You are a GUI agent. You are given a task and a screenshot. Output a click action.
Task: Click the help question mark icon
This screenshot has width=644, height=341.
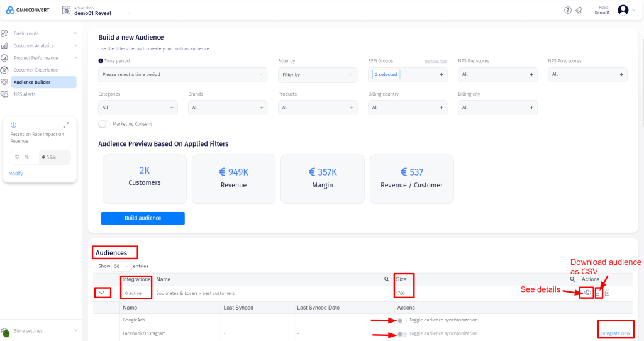568,10
